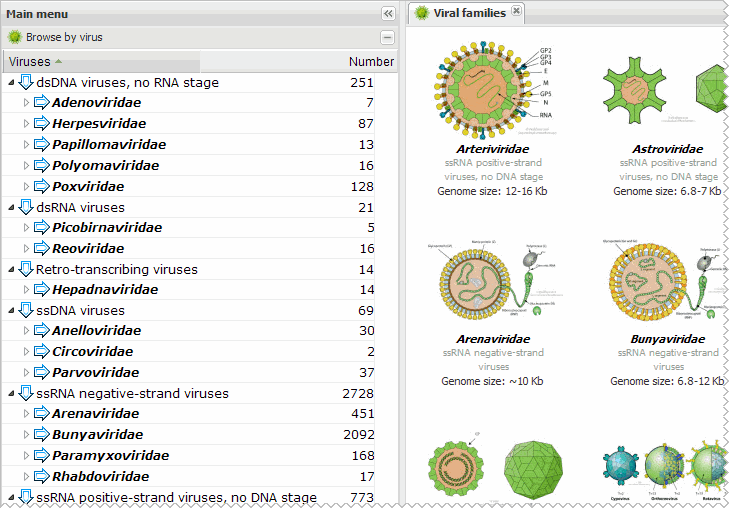Click the Reoviridae right-arrow icon

click(x=41, y=248)
